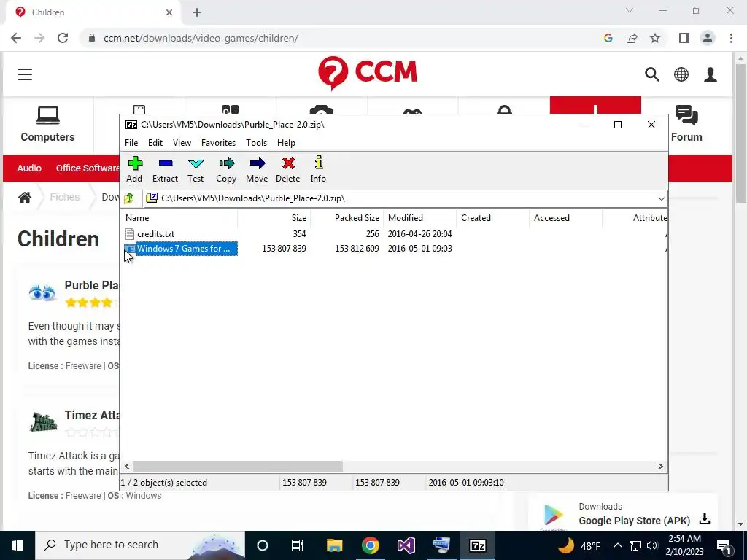This screenshot has height=560, width=747.
Task: Click the CCM logo
Action: tap(368, 73)
